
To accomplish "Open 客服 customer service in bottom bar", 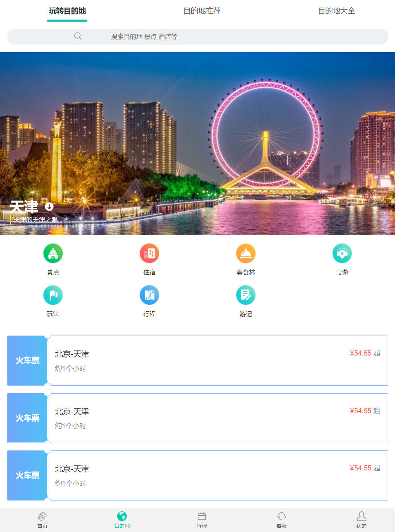I will 282,520.
